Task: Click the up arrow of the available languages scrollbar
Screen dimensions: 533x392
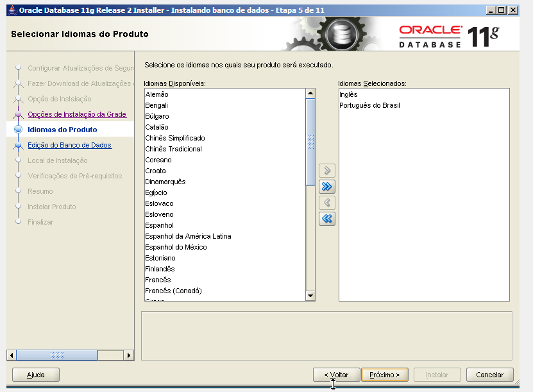Action: point(310,93)
